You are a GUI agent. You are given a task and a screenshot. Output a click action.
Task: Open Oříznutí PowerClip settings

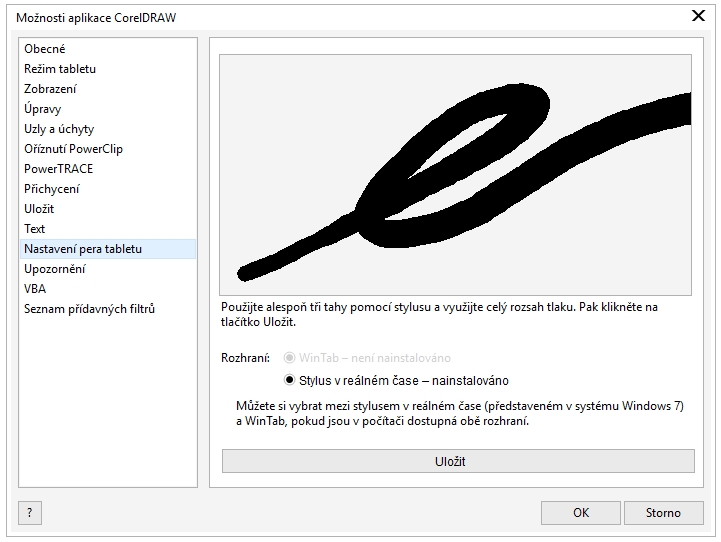click(73, 149)
